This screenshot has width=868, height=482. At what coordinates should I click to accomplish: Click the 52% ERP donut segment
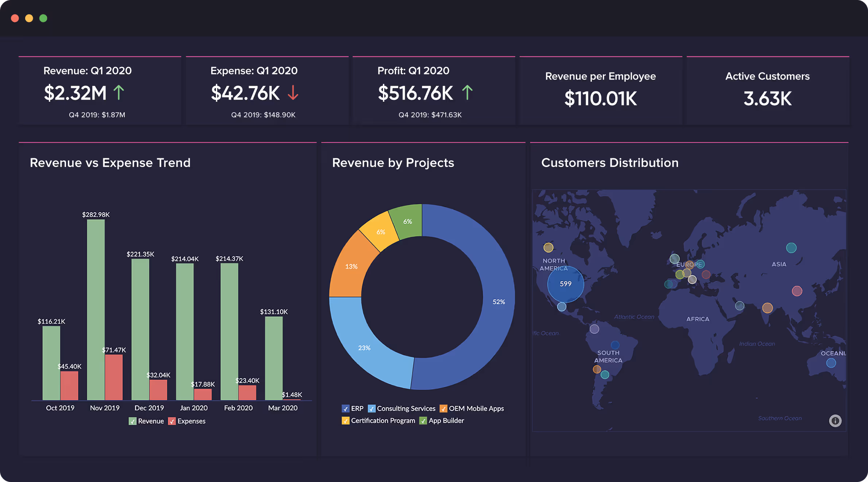[x=498, y=302]
